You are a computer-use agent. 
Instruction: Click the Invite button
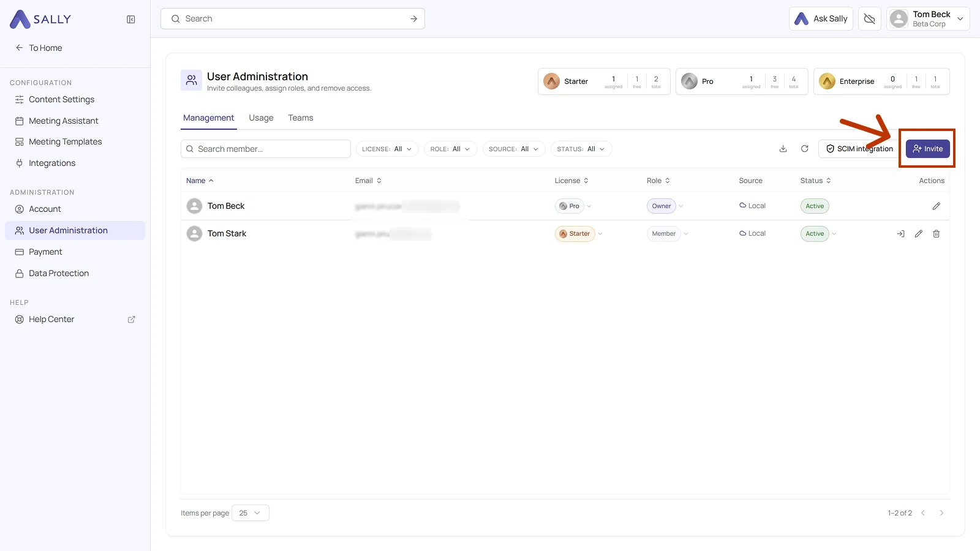tap(927, 149)
